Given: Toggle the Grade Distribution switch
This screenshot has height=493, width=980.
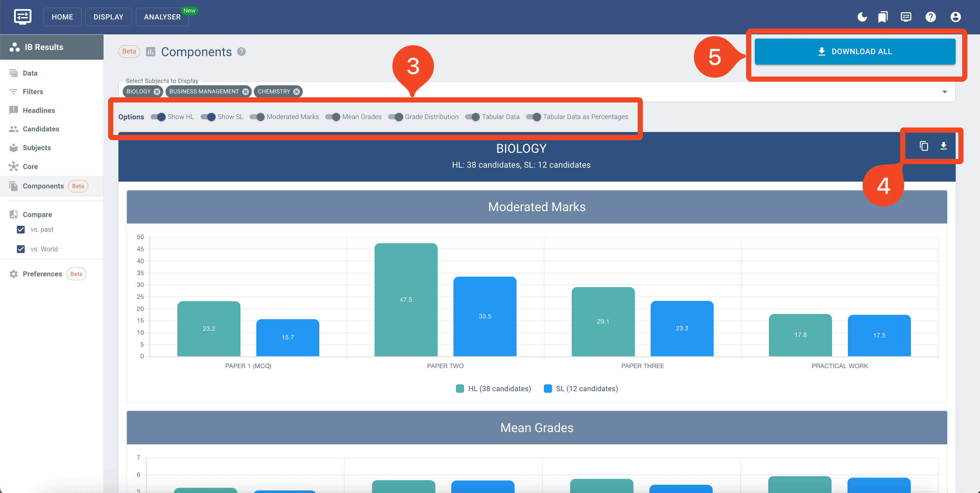Looking at the screenshot, I should tap(396, 117).
